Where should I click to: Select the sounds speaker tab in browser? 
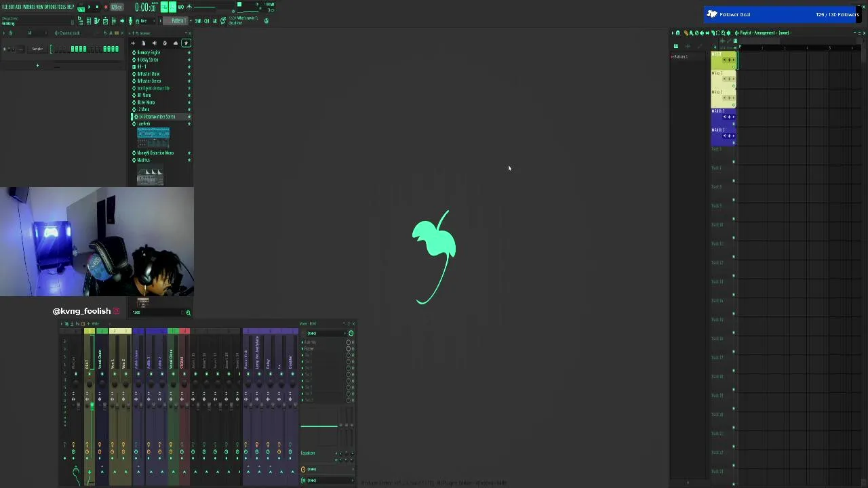tap(154, 43)
